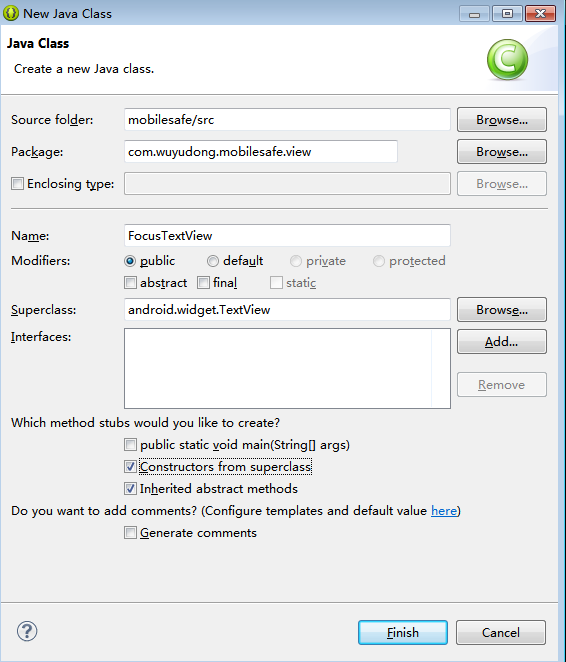Browse for the Superclass
566x662 pixels.
[x=502, y=309]
